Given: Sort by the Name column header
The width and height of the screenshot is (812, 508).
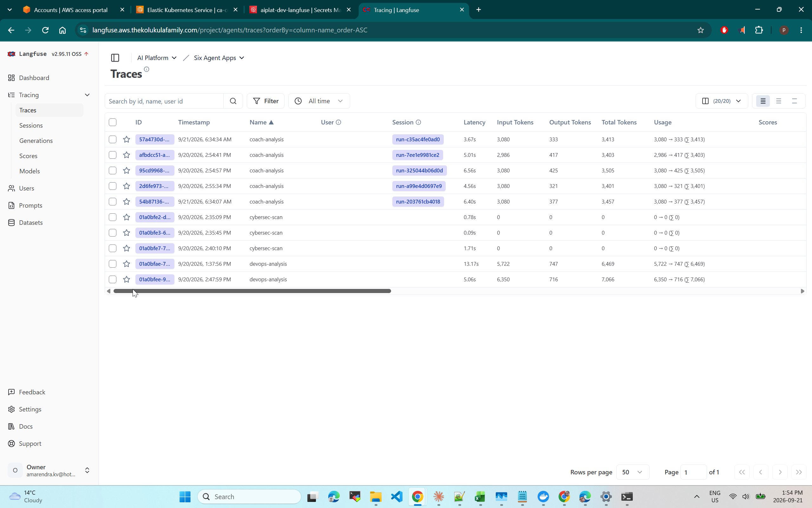Looking at the screenshot, I should 261,122.
